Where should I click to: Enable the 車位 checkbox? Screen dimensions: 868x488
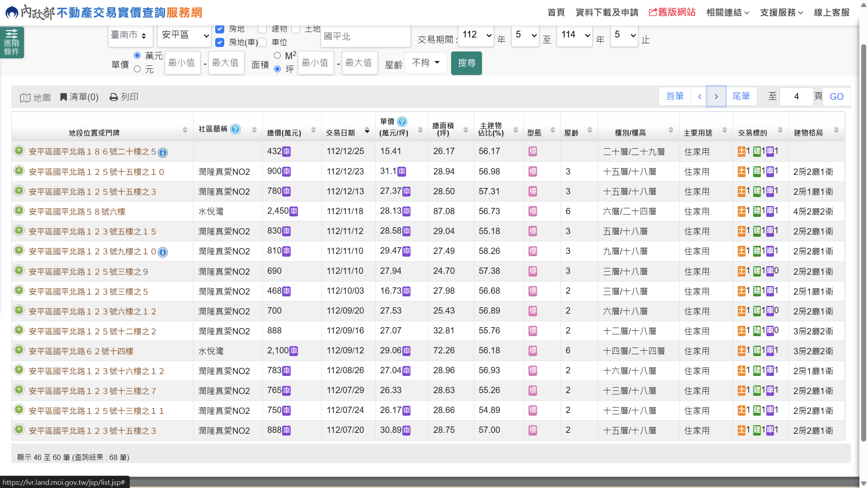click(x=262, y=42)
